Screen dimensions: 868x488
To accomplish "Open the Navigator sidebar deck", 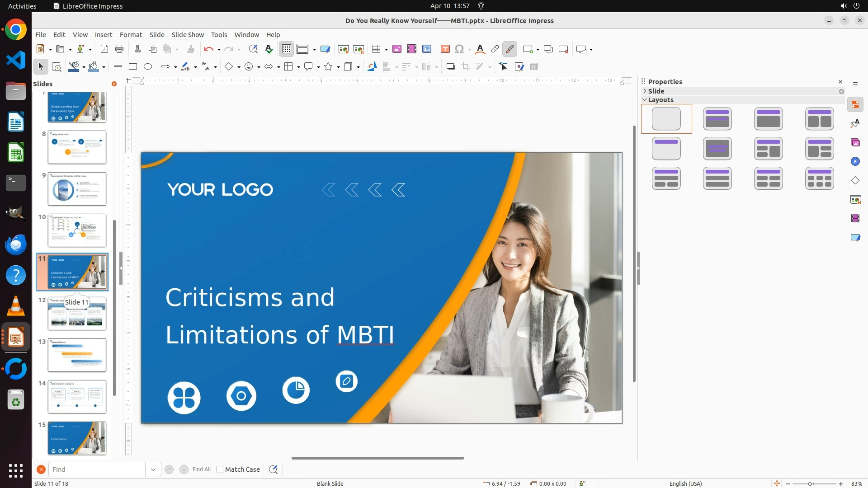I will point(855,162).
